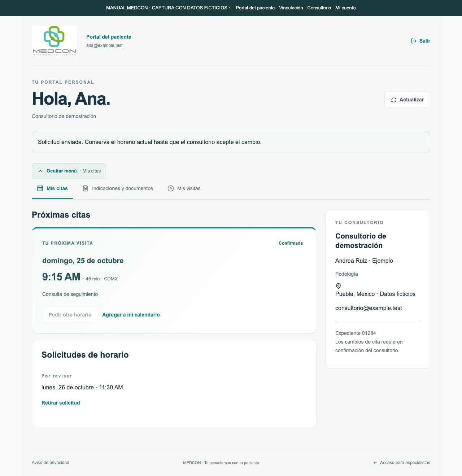The width and height of the screenshot is (462, 476).
Task: Click the 'Consulta de seguimiento' text
Action: 70,294
